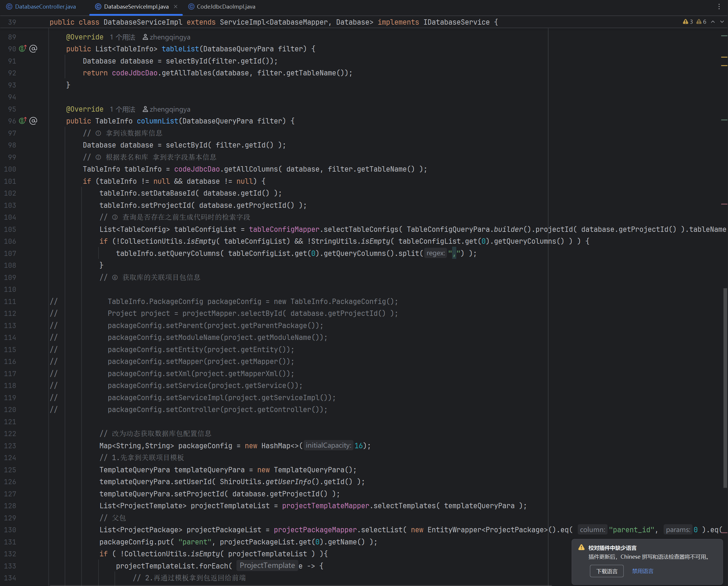The image size is (728, 586).
Task: Click the author icon zhengqingya above tableList
Action: (145, 37)
